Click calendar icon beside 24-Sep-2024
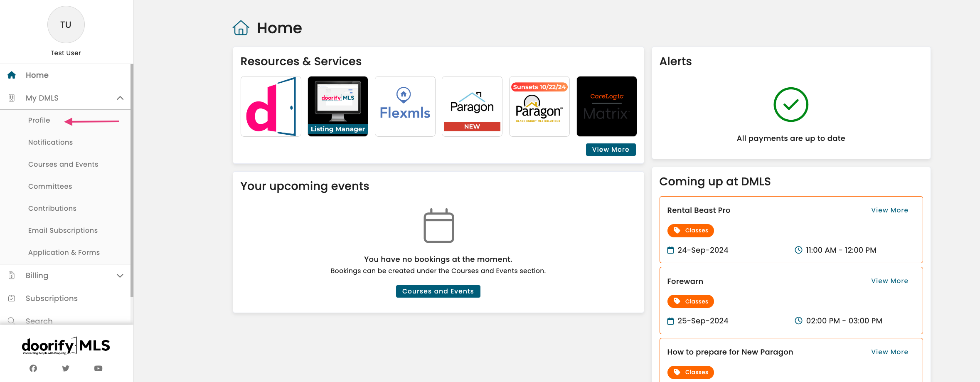This screenshot has width=980, height=382. 670,250
